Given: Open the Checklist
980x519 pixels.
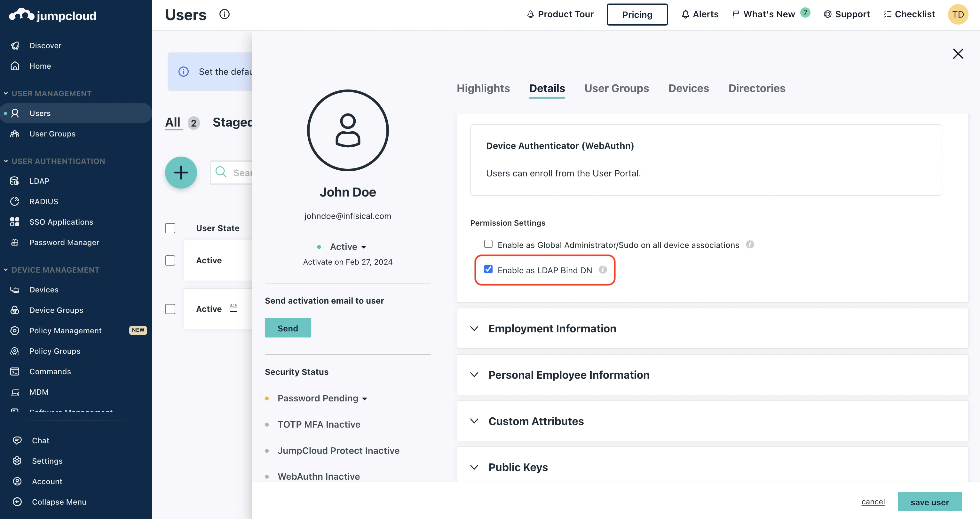Looking at the screenshot, I should click(909, 14).
